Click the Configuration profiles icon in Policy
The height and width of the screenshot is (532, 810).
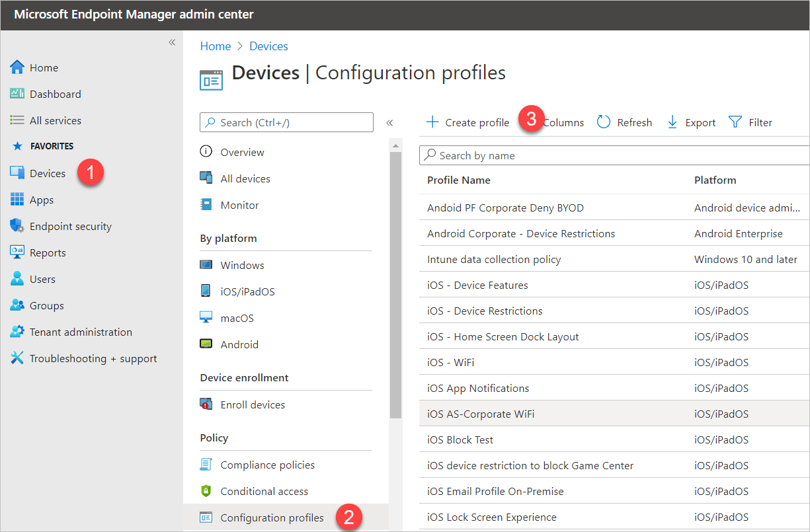click(206, 517)
